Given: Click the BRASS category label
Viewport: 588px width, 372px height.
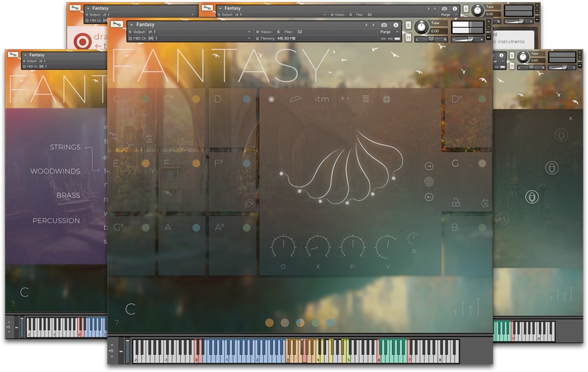Looking at the screenshot, I should [x=68, y=196].
